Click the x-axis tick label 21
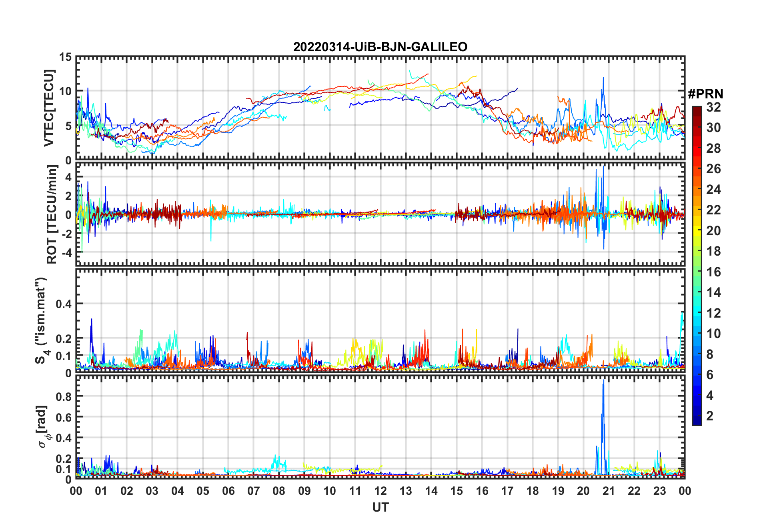This screenshot has height=532, width=761. 609,491
